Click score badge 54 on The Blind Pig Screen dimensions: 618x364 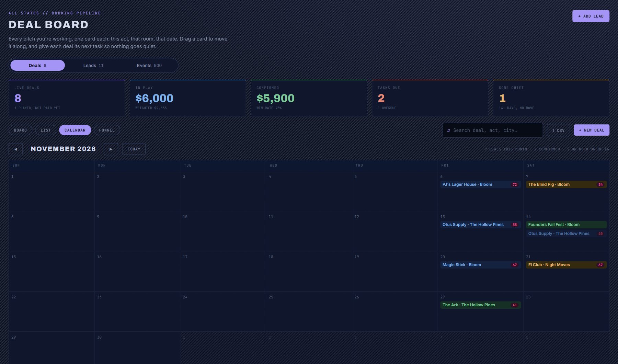pyautogui.click(x=600, y=184)
